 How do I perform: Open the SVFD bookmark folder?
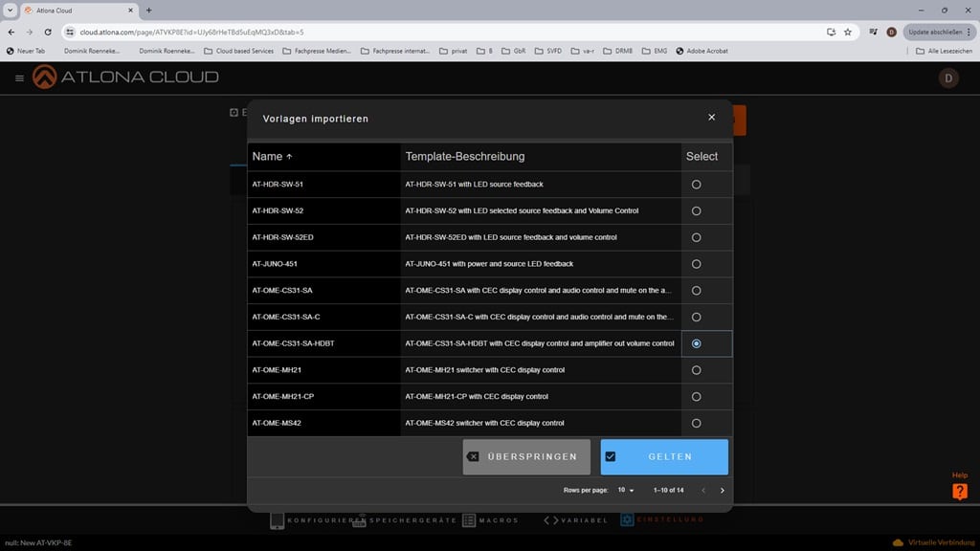point(548,52)
